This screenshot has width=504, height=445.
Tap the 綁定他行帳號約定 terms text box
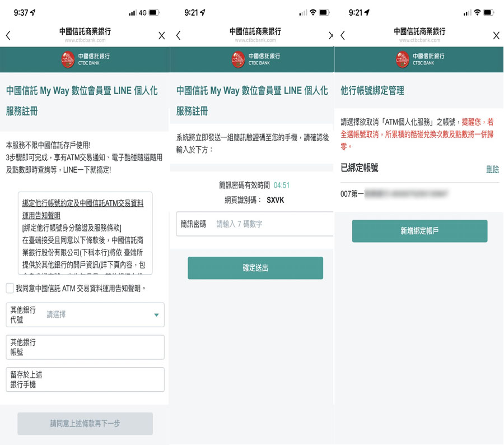[x=85, y=234]
